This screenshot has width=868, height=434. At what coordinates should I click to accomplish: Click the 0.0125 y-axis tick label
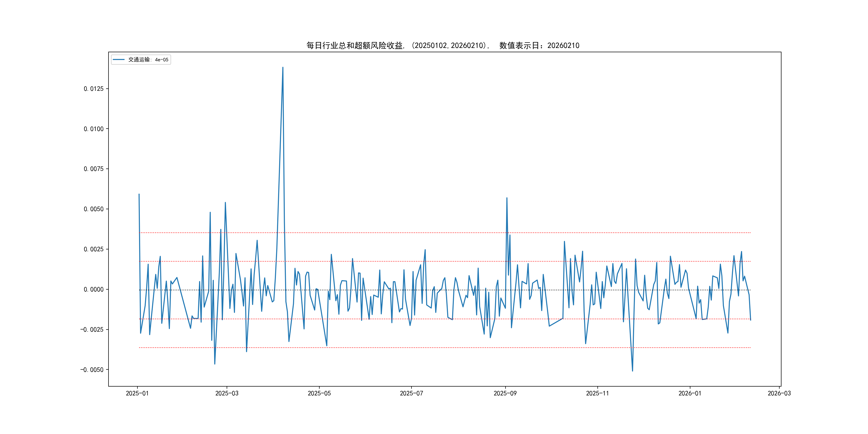93,89
